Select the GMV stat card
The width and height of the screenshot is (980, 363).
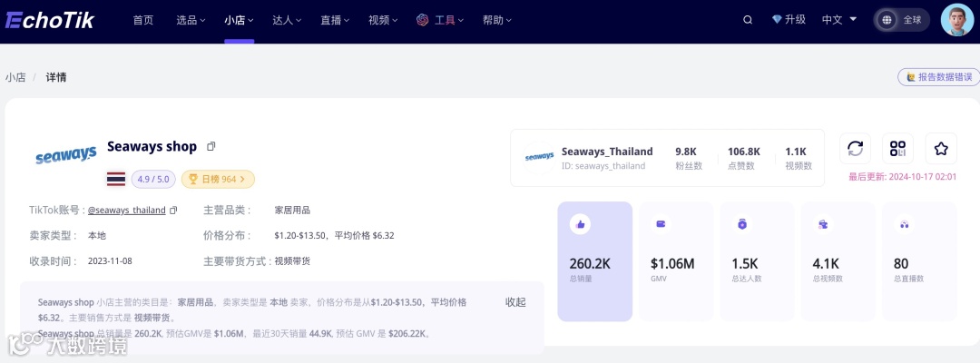(x=676, y=261)
